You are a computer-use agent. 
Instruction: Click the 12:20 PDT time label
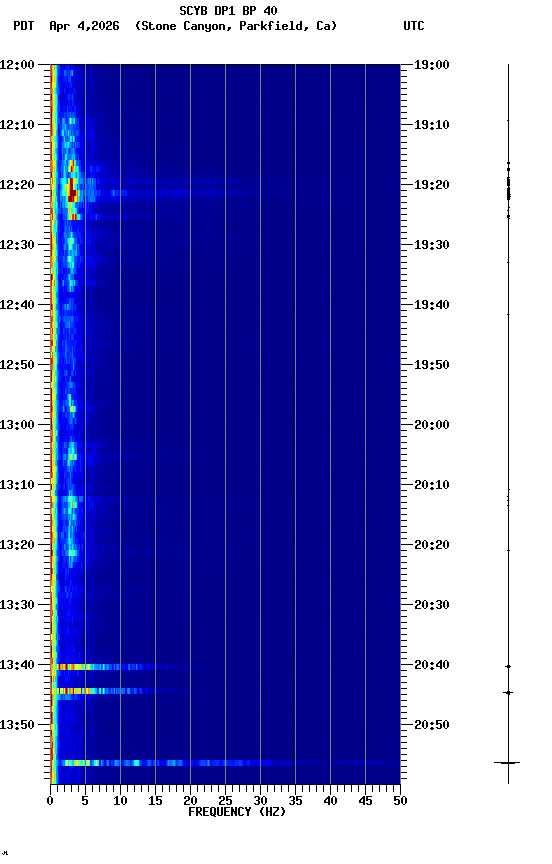[17, 185]
